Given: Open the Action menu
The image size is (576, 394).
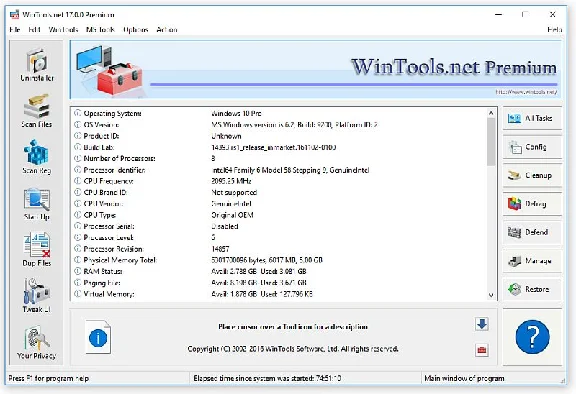Looking at the screenshot, I should pos(167,30).
